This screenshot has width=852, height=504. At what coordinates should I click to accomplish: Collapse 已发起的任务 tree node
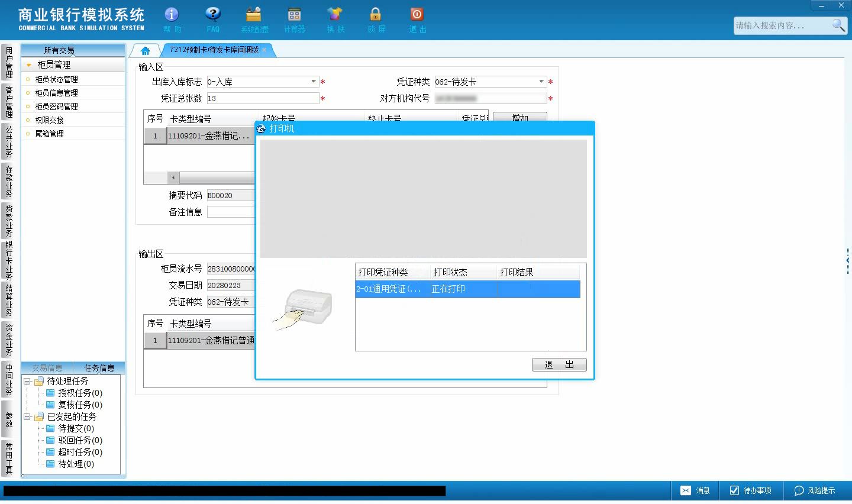click(27, 416)
